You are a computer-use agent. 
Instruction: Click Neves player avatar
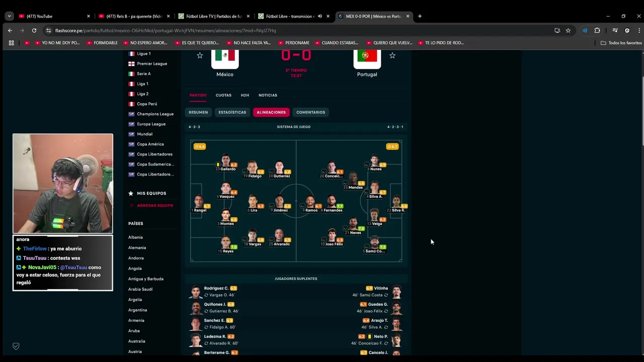(x=354, y=224)
